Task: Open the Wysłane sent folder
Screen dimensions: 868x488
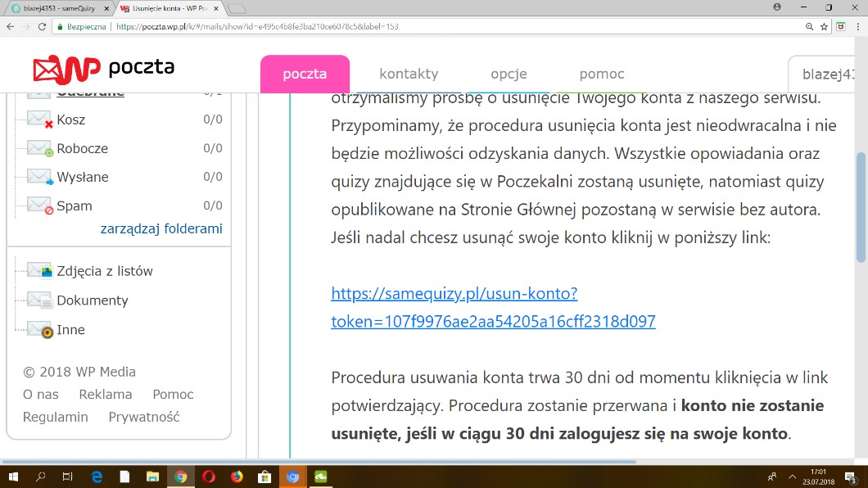Action: (x=82, y=177)
